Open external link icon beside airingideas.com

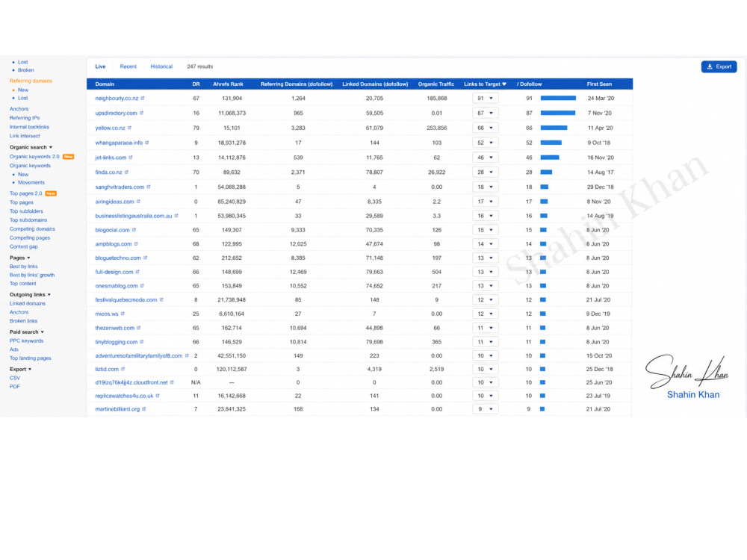click(x=139, y=202)
